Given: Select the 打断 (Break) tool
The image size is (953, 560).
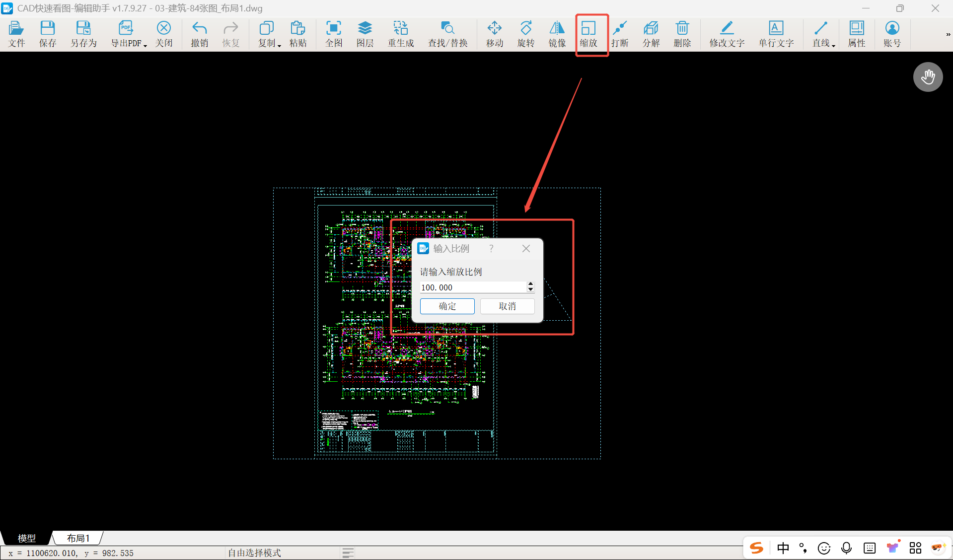Looking at the screenshot, I should [620, 34].
